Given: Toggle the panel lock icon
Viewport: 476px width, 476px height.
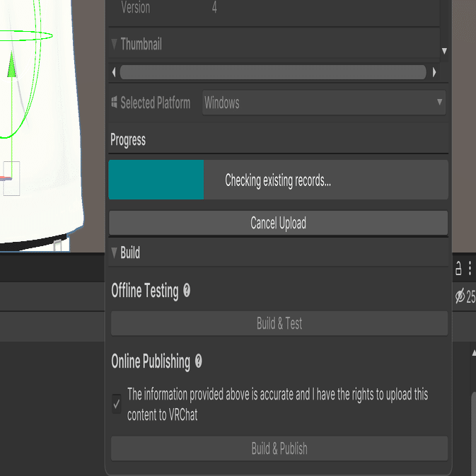Looking at the screenshot, I should pyautogui.click(x=458, y=268).
